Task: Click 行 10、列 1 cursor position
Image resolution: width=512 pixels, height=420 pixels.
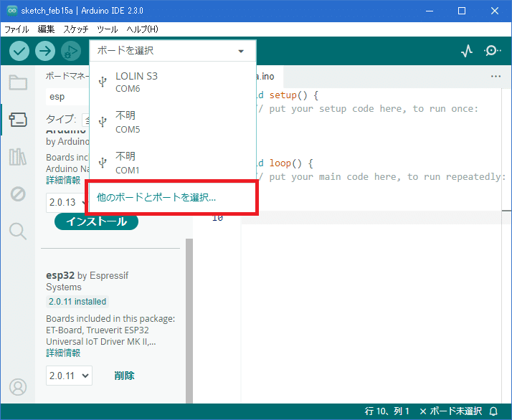Action: tap(387, 411)
